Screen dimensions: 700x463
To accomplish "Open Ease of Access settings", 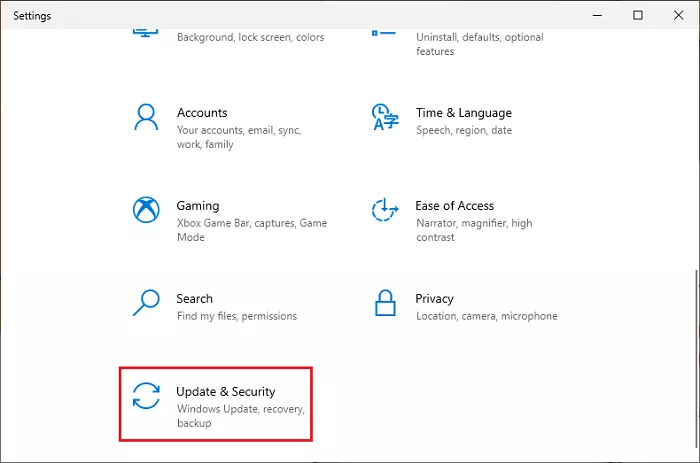I will coord(454,206).
